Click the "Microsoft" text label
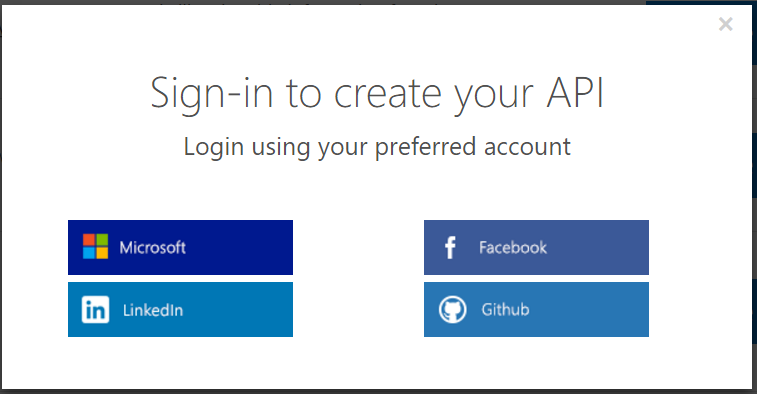 click(x=153, y=248)
